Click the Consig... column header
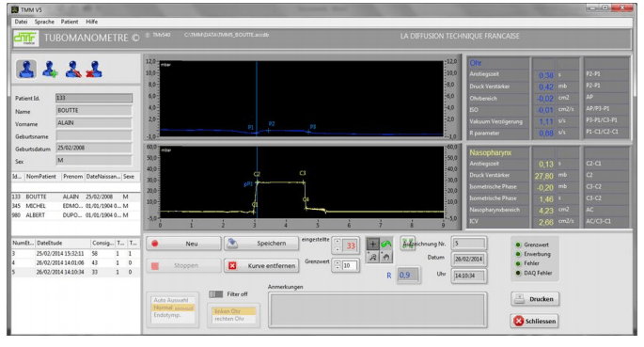This screenshot has height=347, width=644. (102, 244)
